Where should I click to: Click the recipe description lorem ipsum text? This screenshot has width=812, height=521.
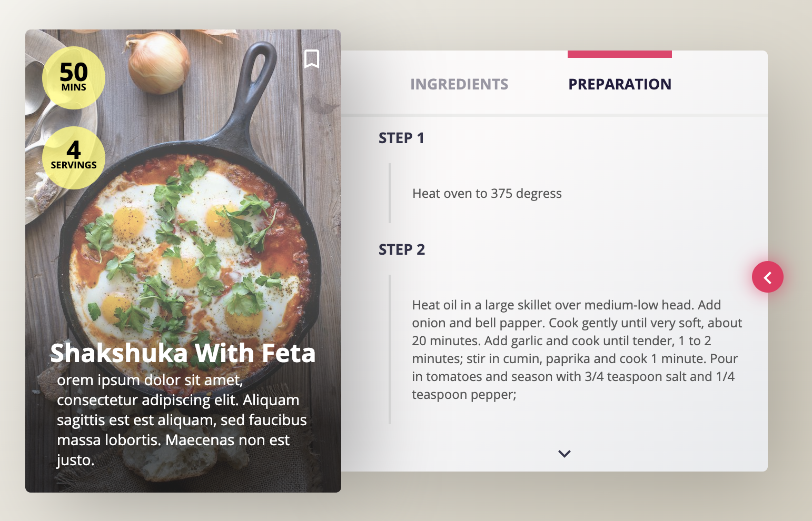pyautogui.click(x=182, y=420)
